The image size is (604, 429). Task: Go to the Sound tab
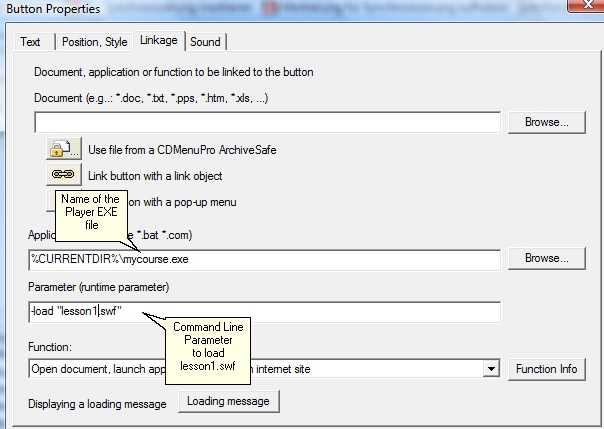(205, 41)
